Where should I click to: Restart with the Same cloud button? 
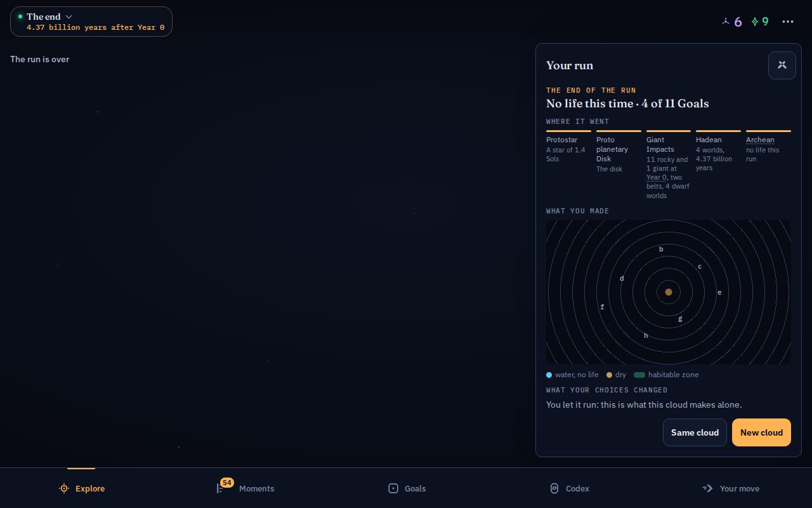click(695, 432)
